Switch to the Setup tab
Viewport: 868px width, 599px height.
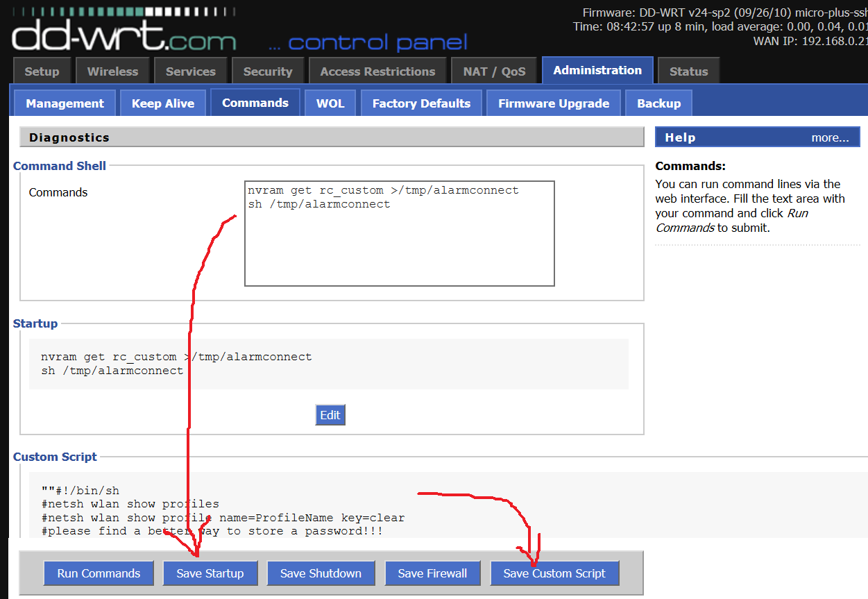[42, 70]
